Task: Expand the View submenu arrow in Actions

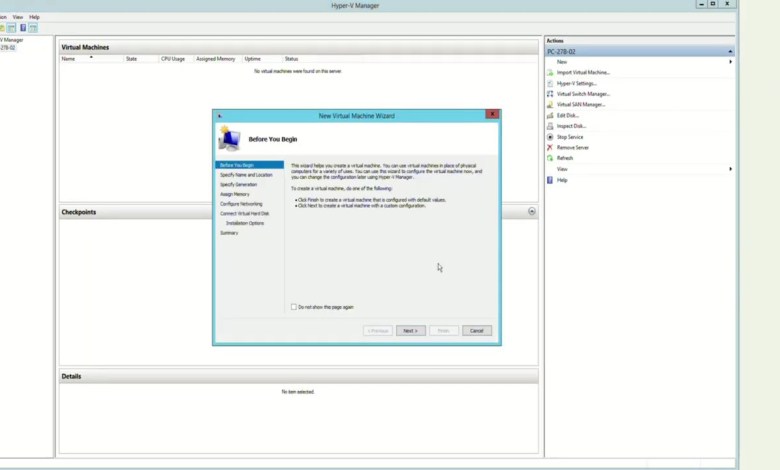Action: click(x=730, y=169)
